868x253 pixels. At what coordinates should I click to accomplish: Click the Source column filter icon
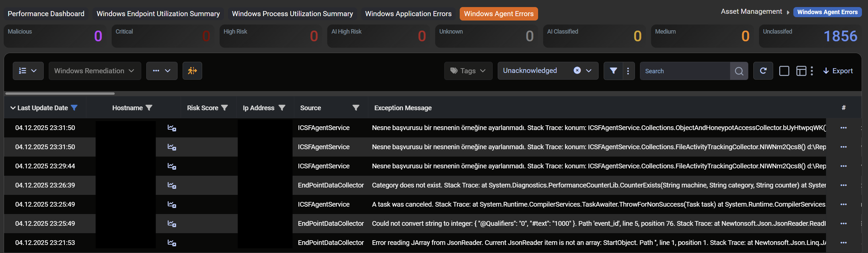(355, 108)
